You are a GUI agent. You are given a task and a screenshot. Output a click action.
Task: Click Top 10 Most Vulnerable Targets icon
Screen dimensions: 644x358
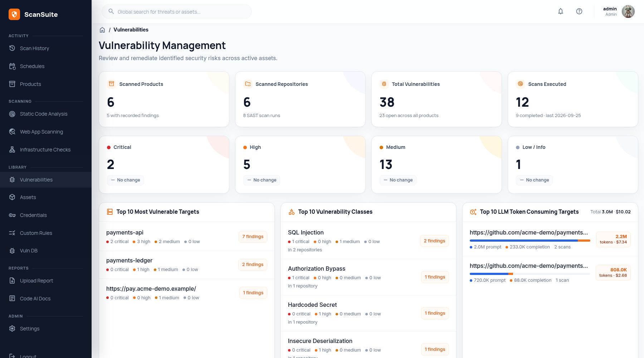pos(110,212)
